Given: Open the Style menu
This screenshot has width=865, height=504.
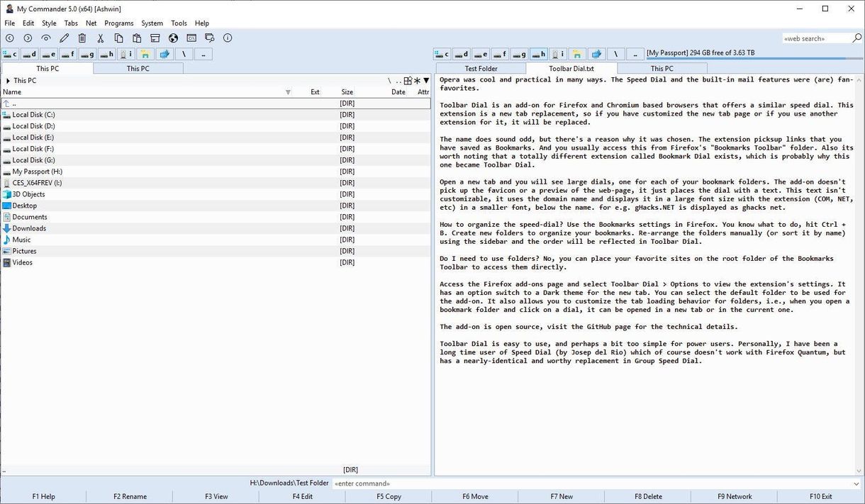Looking at the screenshot, I should click(x=49, y=23).
